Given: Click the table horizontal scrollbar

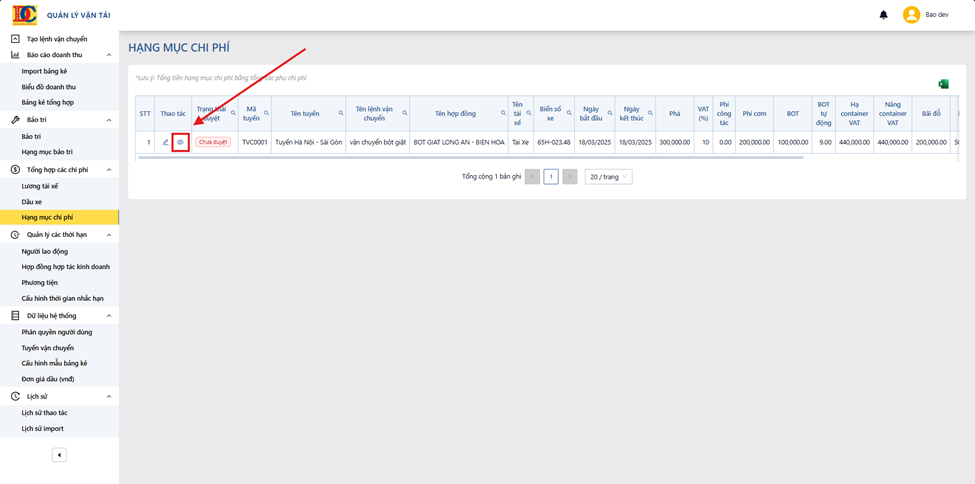Looking at the screenshot, I should click(471, 157).
